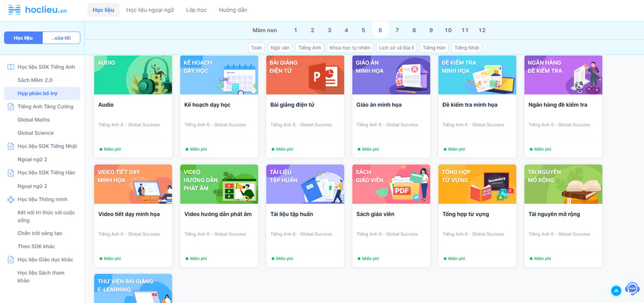Click the book icon beside Học liệu SGK Tiếng Anh
Image resolution: width=644 pixels, height=303 pixels.
tap(11, 67)
